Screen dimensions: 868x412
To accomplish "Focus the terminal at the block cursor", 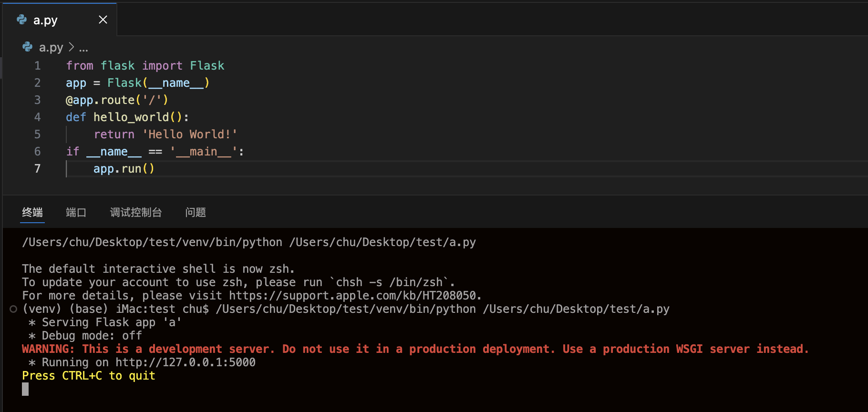I will (x=25, y=389).
